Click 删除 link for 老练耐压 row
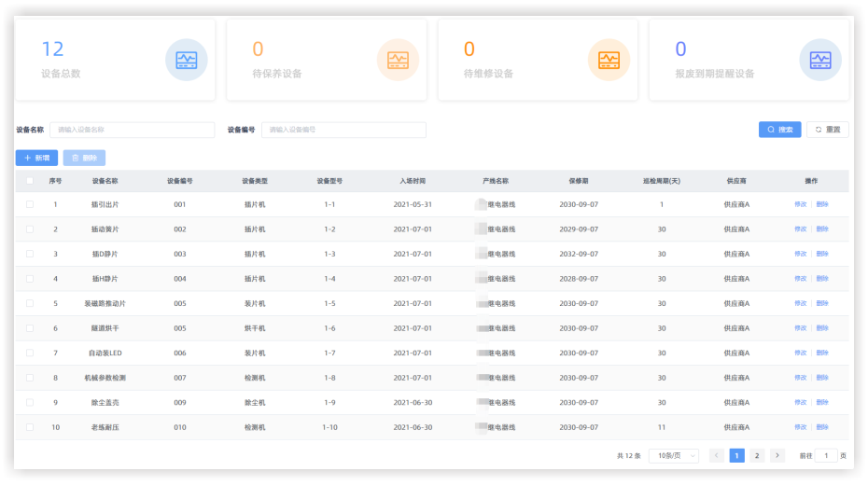The image size is (868, 485). coord(822,427)
